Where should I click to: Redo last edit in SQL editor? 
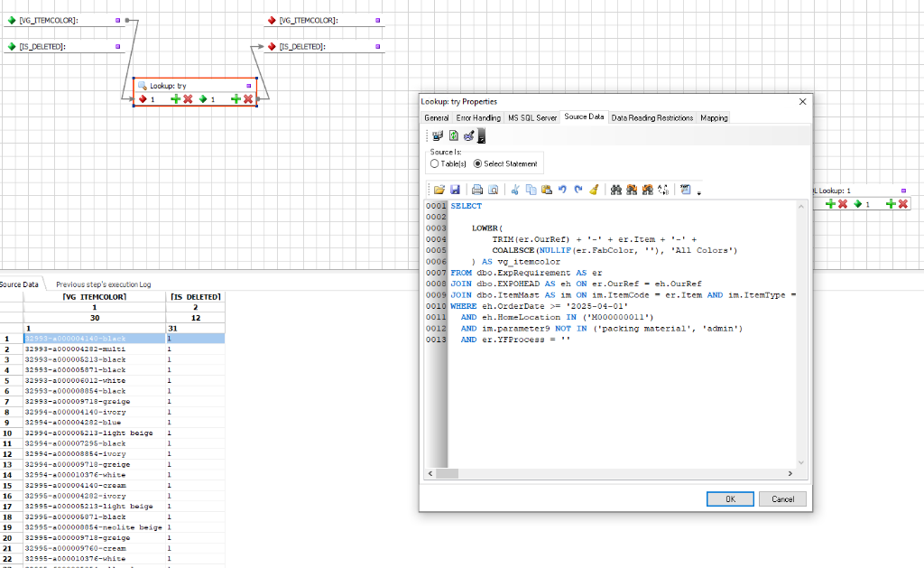(x=578, y=190)
